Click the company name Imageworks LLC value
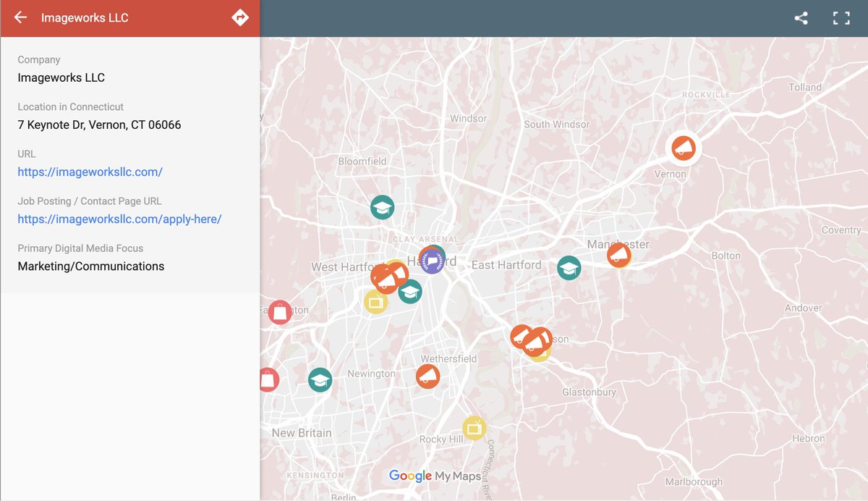Screen dimensions: 868x501 61,77
